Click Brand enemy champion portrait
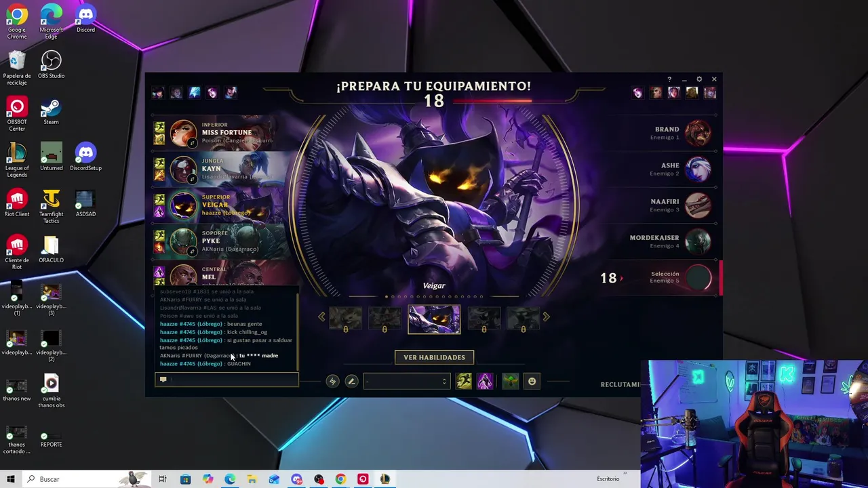The image size is (868, 488). click(x=698, y=133)
